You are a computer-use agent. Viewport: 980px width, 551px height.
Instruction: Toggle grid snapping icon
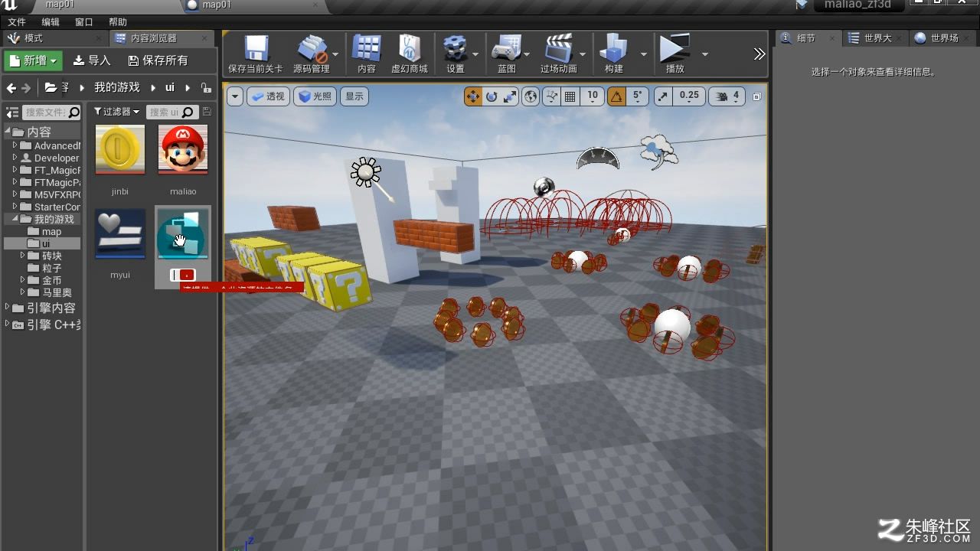click(x=570, y=96)
